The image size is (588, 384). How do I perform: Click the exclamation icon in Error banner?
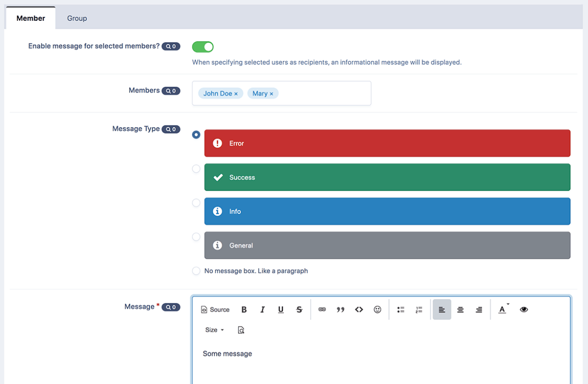[x=217, y=143]
